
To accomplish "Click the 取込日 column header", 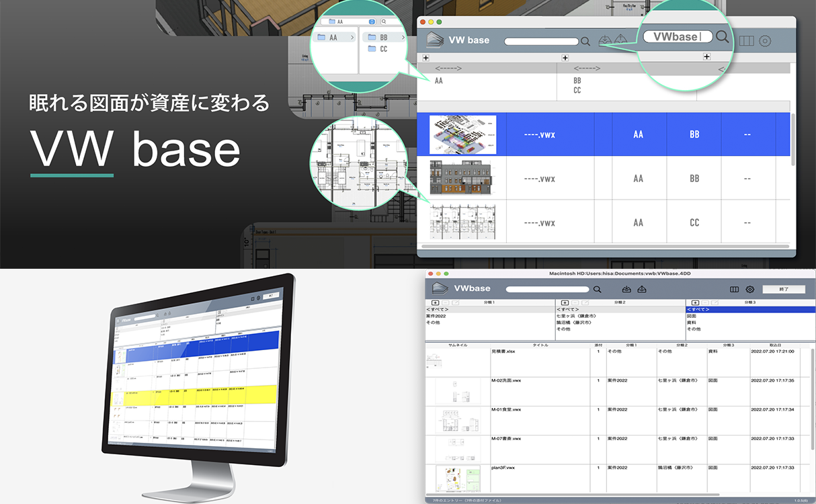I will (x=774, y=345).
